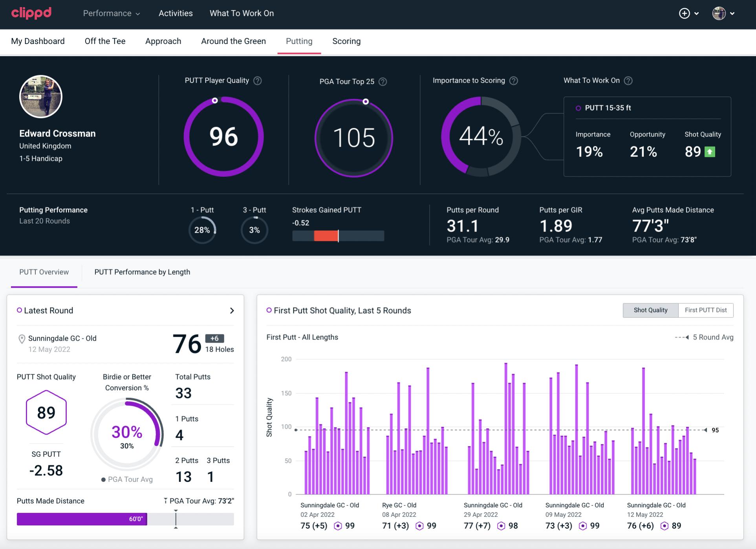Screen dimensions: 756x549
Task: Click the Putts Made Distance progress bar
Action: point(125,519)
